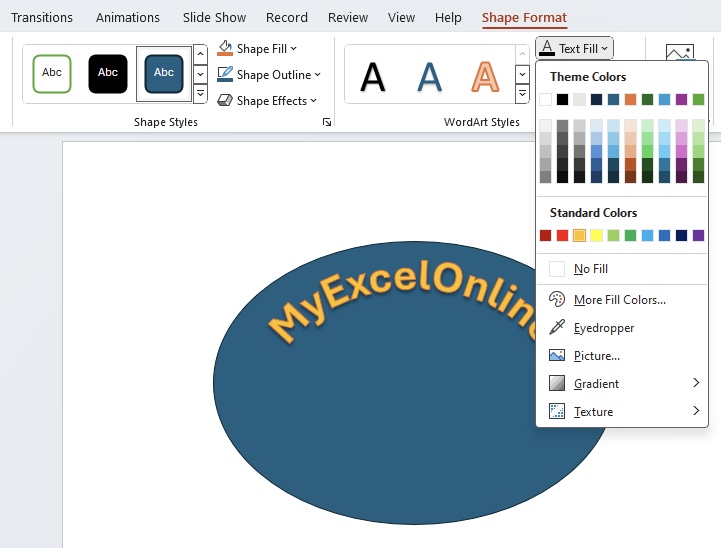Open the Transitions tab
721x548 pixels.
[x=42, y=17]
